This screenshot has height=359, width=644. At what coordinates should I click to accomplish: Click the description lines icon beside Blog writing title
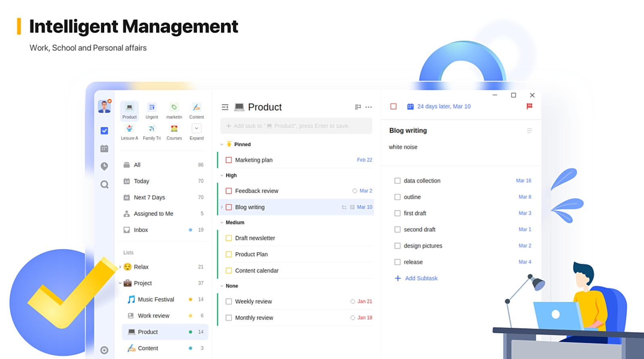coord(529,131)
